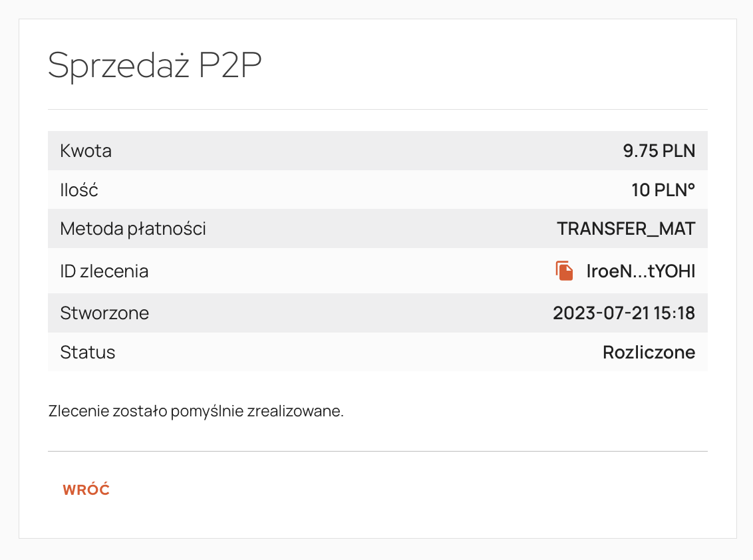Click the Stworzone row label
Screen dimensions: 753x560
[104, 313]
